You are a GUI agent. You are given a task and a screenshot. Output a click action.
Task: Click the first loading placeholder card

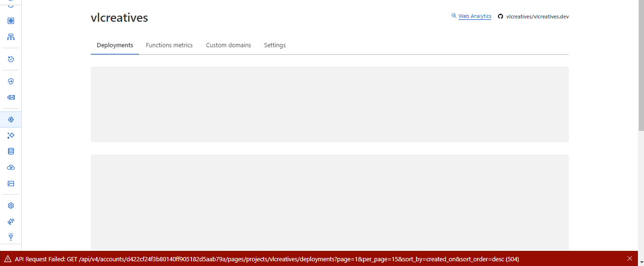(x=330, y=104)
